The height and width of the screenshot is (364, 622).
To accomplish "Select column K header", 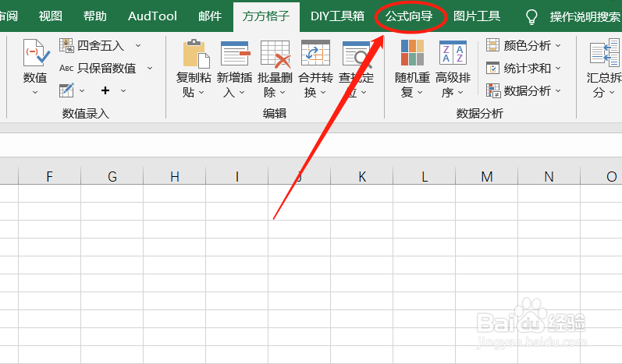I will [362, 176].
